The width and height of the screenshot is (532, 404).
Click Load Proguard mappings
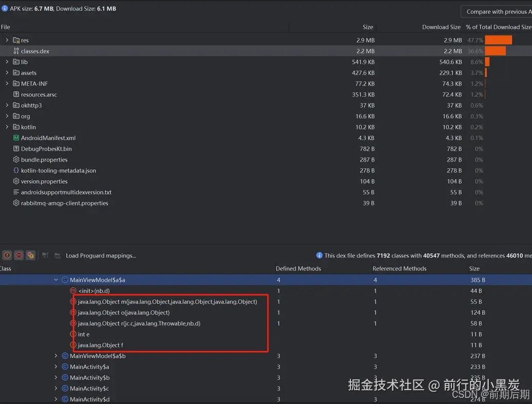click(x=101, y=255)
